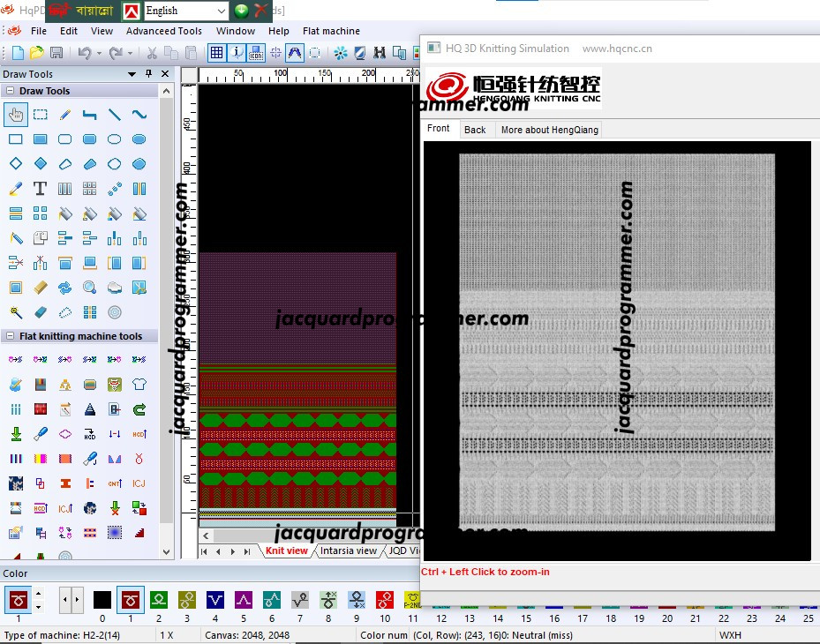The image size is (820, 644).
Task: Select the dashed rectangle selection tool
Action: (41, 115)
